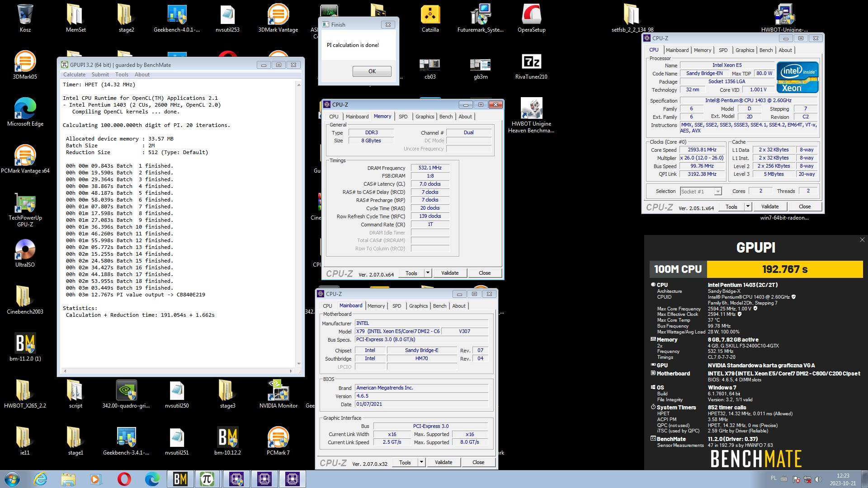Open the Calculate menu in GPUPI

tap(74, 75)
